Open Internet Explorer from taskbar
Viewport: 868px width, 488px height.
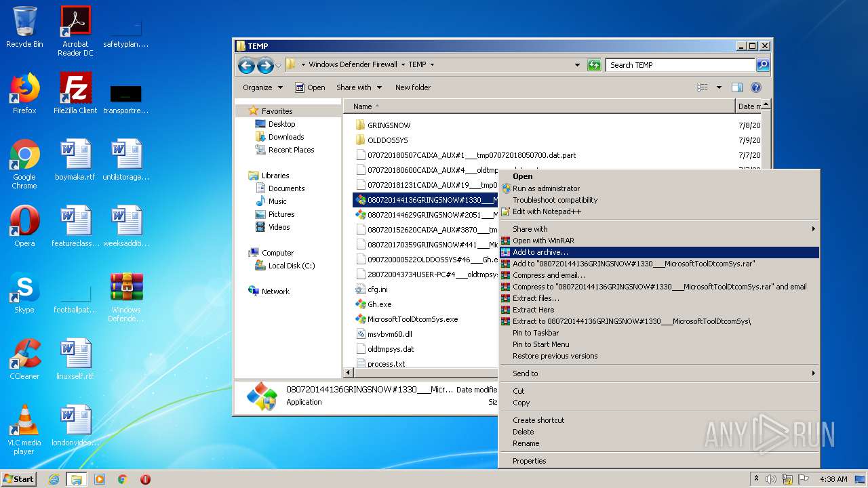tap(54, 479)
